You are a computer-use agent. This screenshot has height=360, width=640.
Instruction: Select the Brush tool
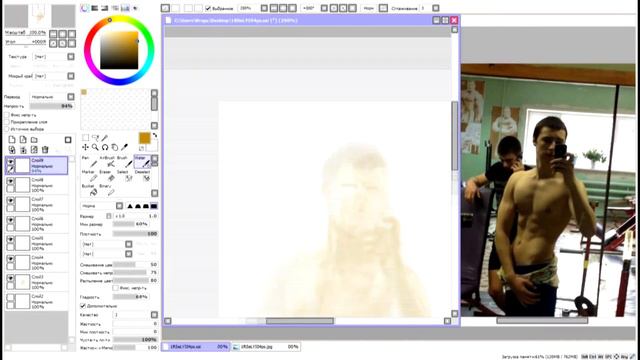click(x=125, y=162)
